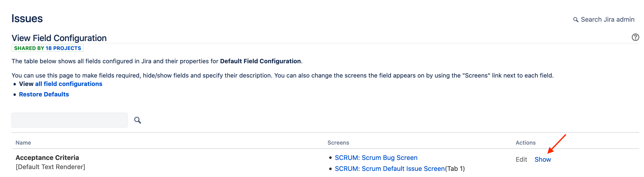Open the SCRUM: Scrum Bug Screen link
The image size is (644, 177).
pos(376,158)
